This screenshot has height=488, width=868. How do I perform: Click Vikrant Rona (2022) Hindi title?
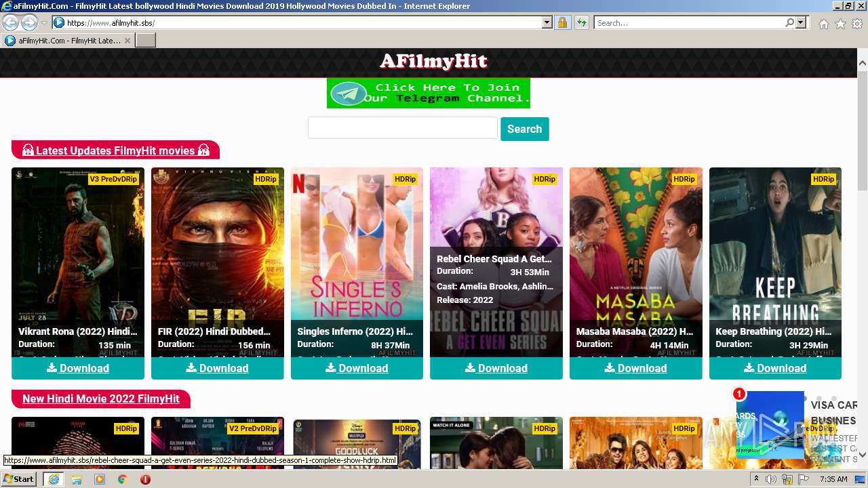(78, 331)
